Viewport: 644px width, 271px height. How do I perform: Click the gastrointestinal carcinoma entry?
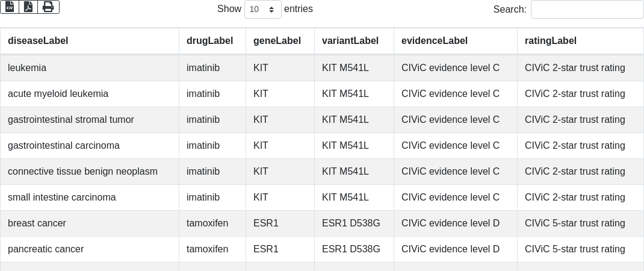coord(64,146)
